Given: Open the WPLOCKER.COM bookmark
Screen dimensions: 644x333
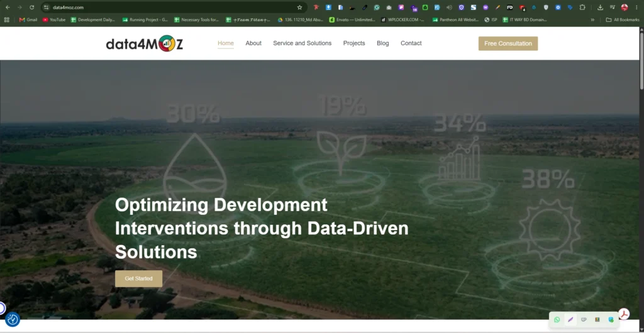Looking at the screenshot, I should [x=402, y=19].
